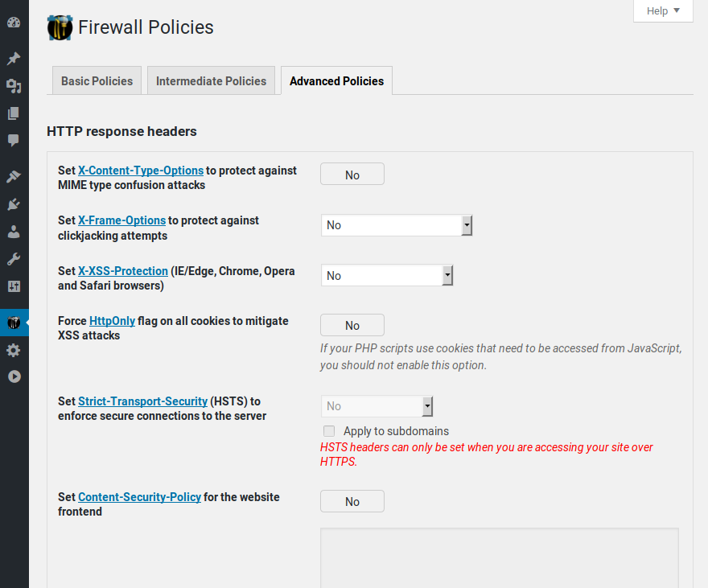Toggle the X-Content-Type-Options No switch

352,175
